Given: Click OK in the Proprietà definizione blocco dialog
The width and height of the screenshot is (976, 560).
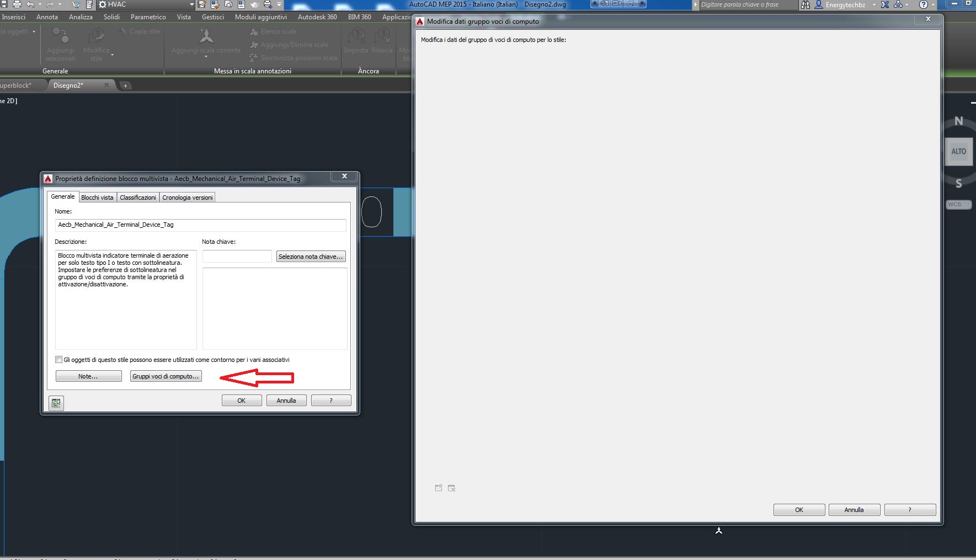Looking at the screenshot, I should click(242, 401).
